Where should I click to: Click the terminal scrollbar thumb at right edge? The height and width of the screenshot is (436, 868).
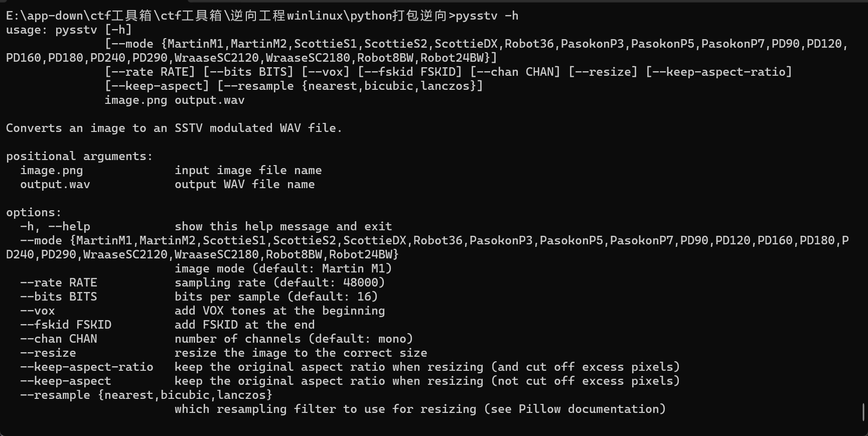863,412
